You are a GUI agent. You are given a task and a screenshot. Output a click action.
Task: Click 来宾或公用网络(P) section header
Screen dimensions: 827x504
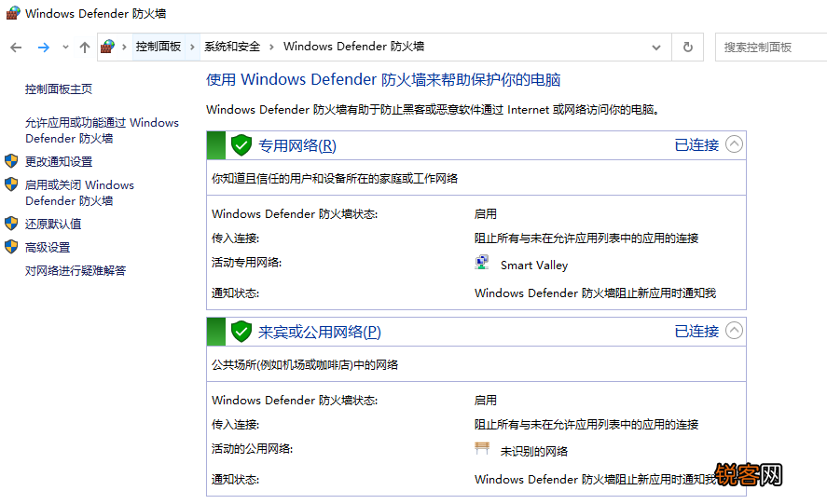click(320, 333)
